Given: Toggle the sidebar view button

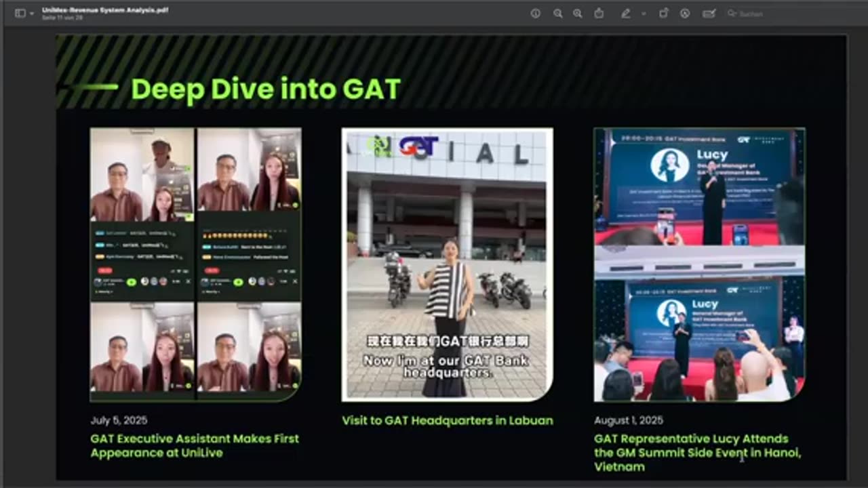Looking at the screenshot, I should click(20, 14).
